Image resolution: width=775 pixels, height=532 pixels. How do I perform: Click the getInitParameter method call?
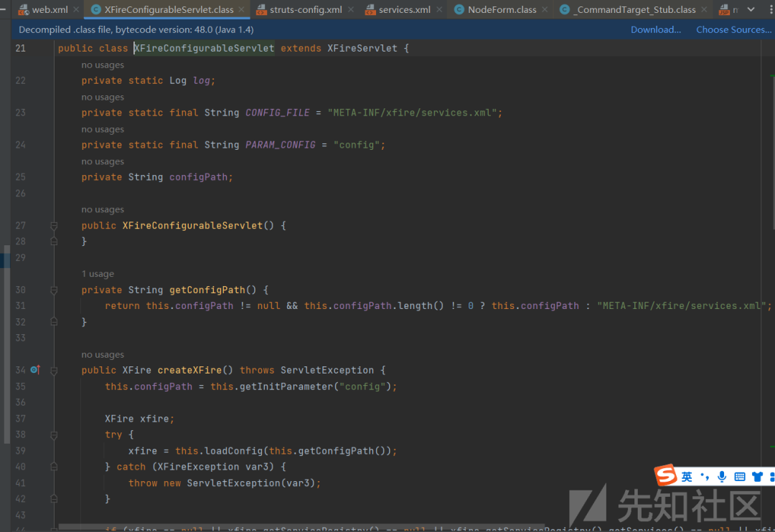pos(286,386)
